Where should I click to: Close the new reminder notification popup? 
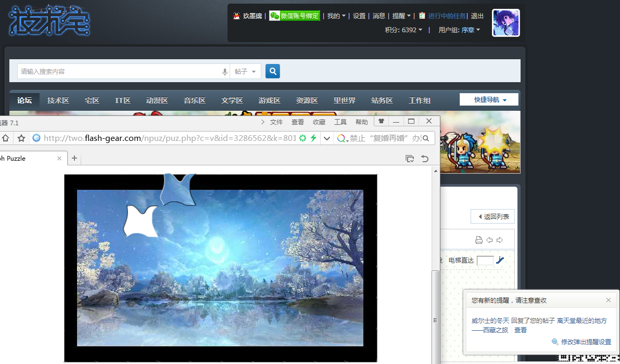[x=608, y=300]
